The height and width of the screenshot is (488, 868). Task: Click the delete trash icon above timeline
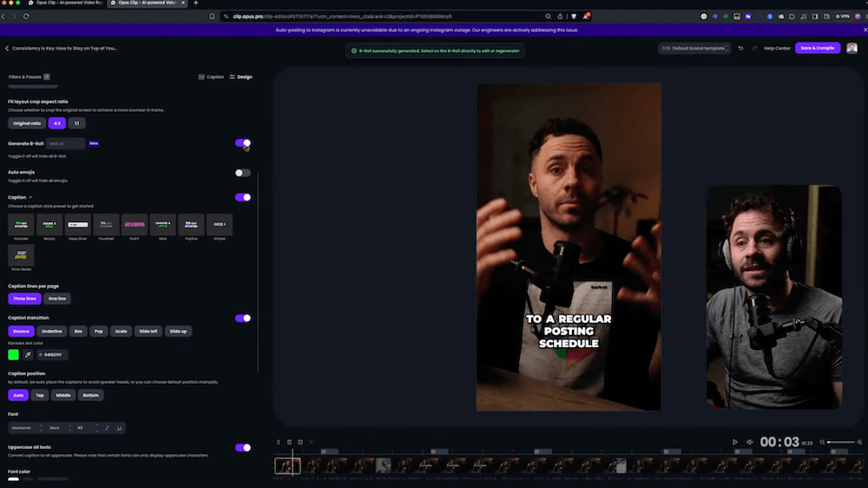point(289,442)
